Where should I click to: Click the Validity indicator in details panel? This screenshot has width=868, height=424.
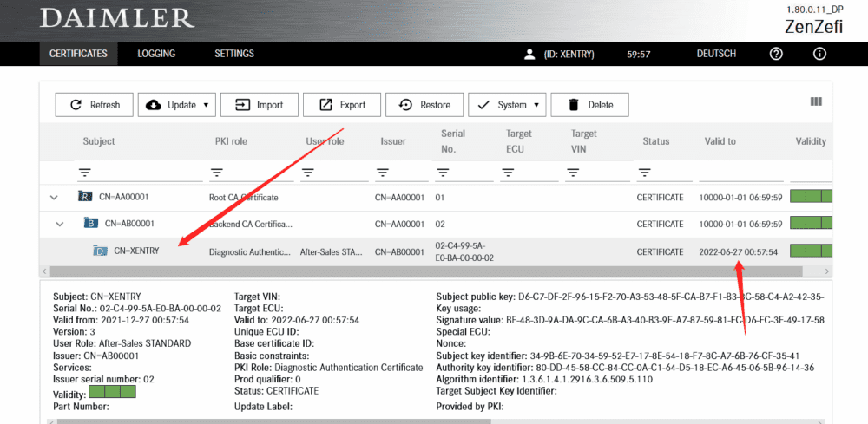coord(112,393)
